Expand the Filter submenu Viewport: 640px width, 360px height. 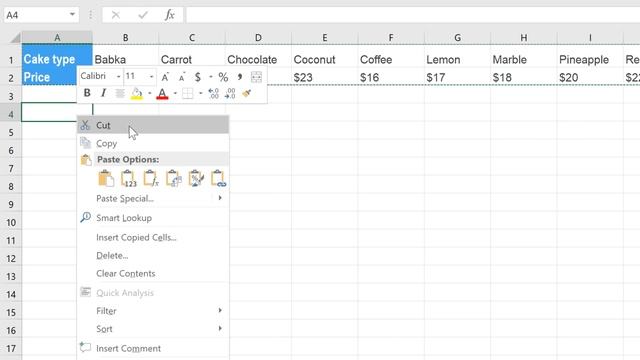[153, 311]
